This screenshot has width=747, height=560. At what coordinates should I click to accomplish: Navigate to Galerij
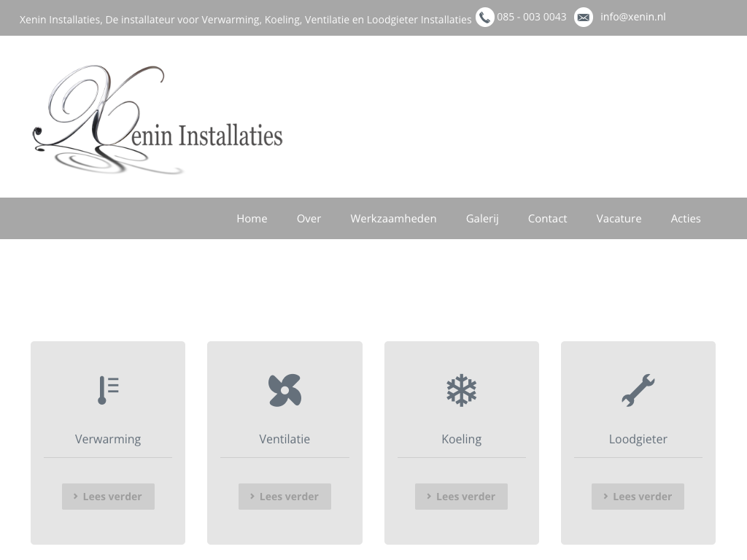pyautogui.click(x=482, y=219)
